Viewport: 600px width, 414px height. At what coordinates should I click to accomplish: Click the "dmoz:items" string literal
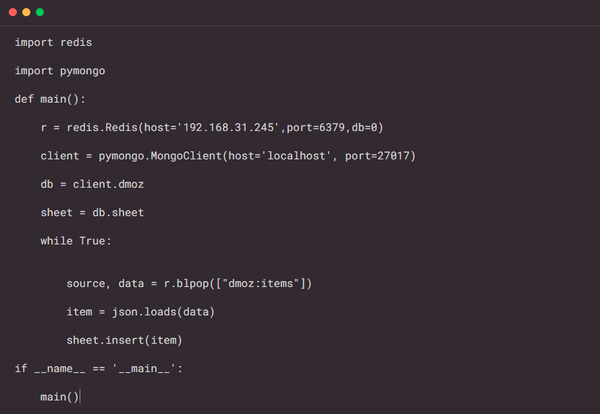coord(261,284)
